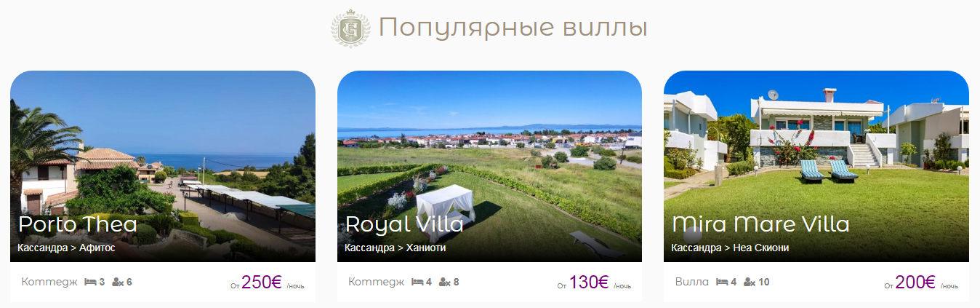
Task: Click the bed icon on Mira Mare Villa card
Action: click(722, 282)
